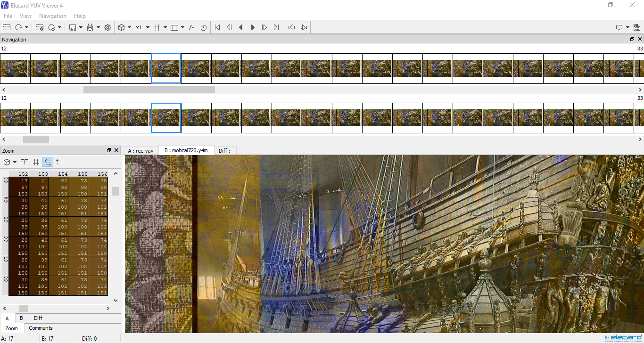Expand the save options dropdown arrow

(x=81, y=27)
